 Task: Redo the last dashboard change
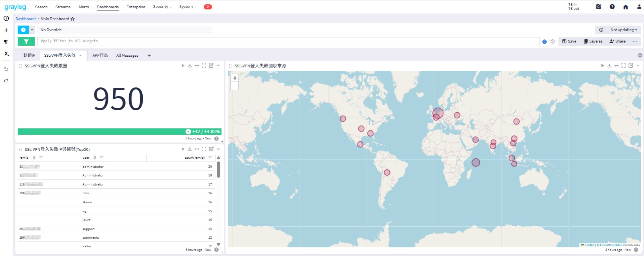(6, 81)
